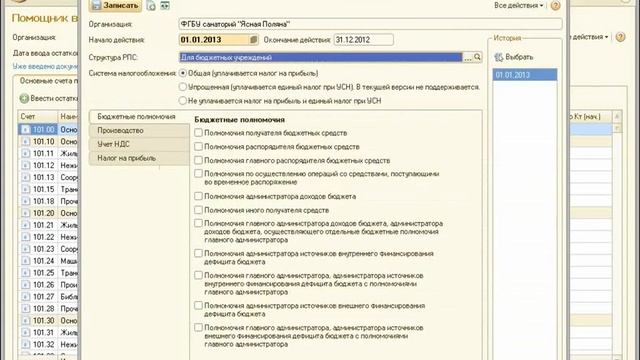This screenshot has height=360, width=640.
Task: Select account row 101.28
Action: (x=49, y=309)
